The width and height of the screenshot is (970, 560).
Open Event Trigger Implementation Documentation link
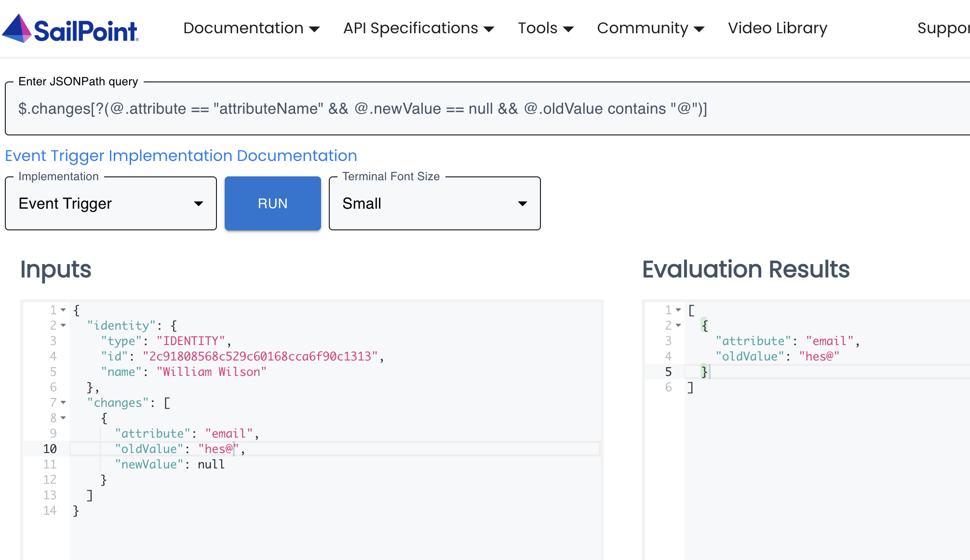(x=181, y=156)
